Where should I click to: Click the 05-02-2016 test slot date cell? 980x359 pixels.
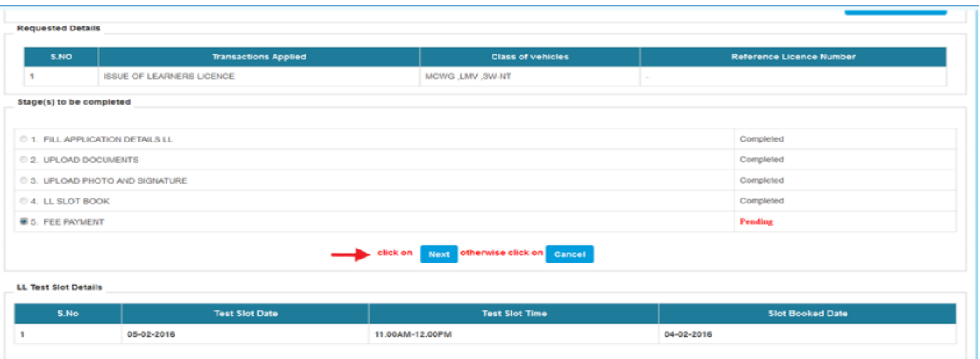(151, 334)
